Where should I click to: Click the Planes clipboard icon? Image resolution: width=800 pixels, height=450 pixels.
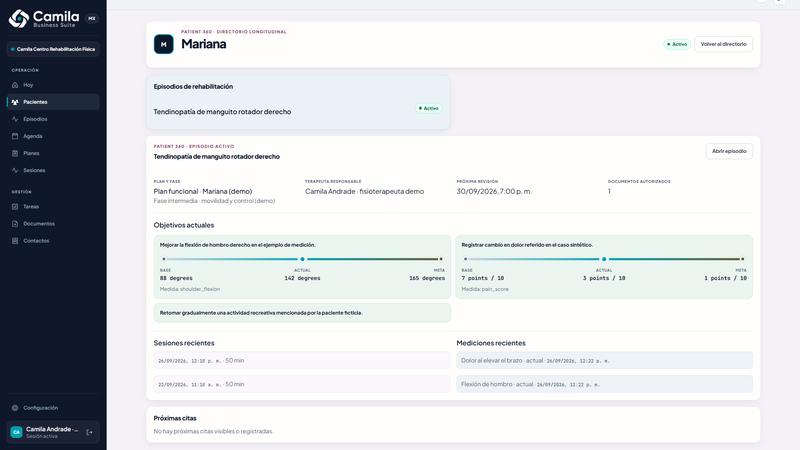[x=15, y=154]
